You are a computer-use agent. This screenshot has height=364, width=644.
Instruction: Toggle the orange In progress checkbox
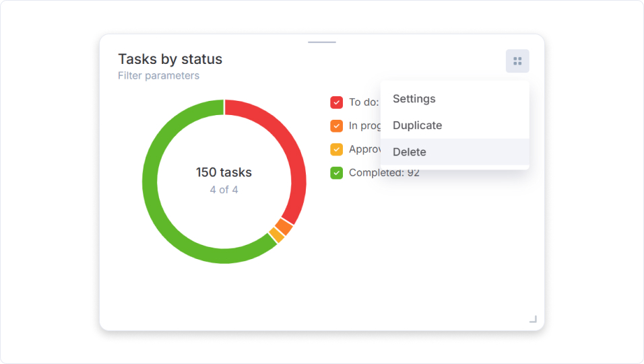[x=337, y=126]
